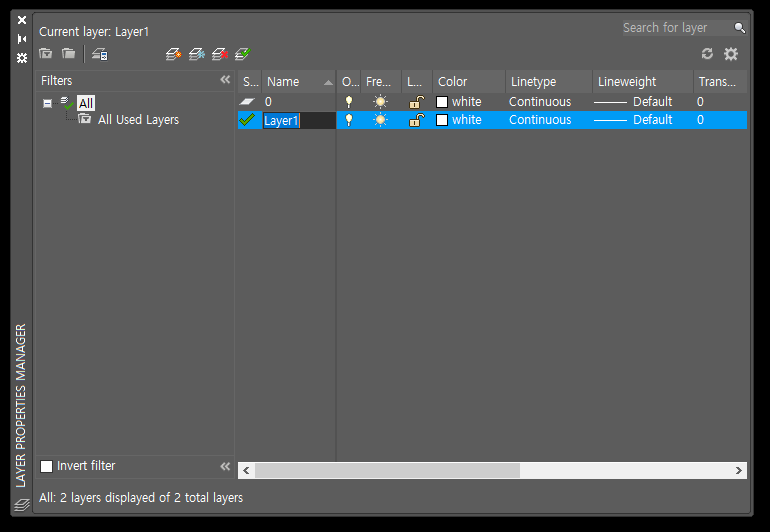This screenshot has height=532, width=770.
Task: Turn off layer 0 light bulb
Action: click(x=349, y=102)
